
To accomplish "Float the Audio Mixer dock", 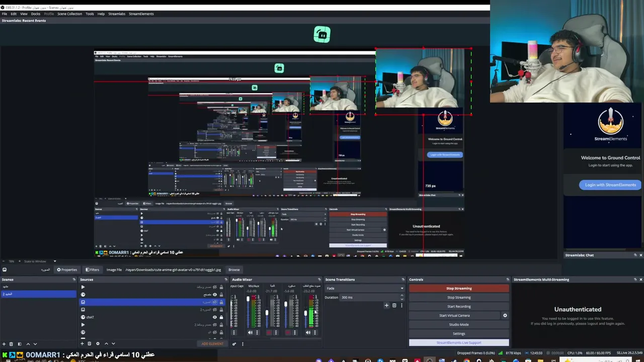I will (x=319, y=280).
